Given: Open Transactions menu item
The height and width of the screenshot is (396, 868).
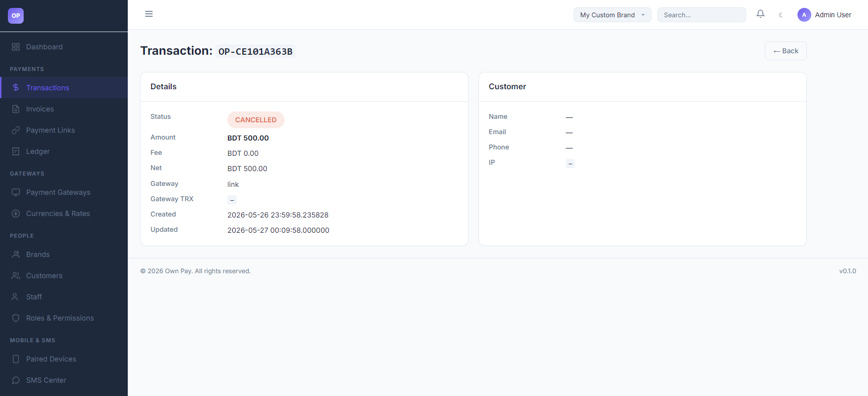Looking at the screenshot, I should (64, 87).
